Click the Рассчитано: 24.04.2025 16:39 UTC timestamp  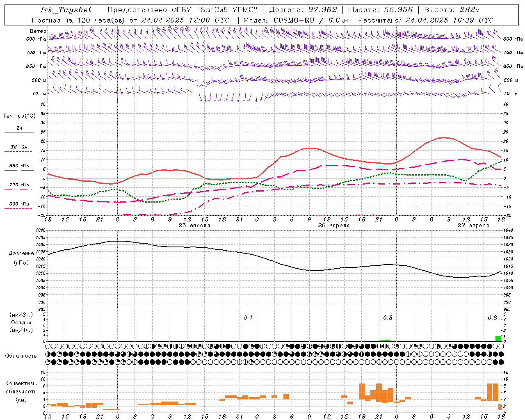pyautogui.click(x=426, y=20)
